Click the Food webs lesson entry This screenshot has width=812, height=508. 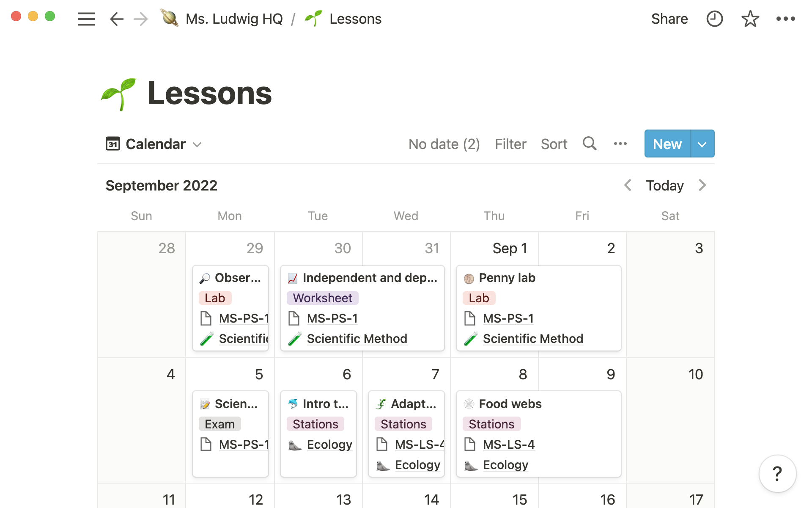coord(509,403)
